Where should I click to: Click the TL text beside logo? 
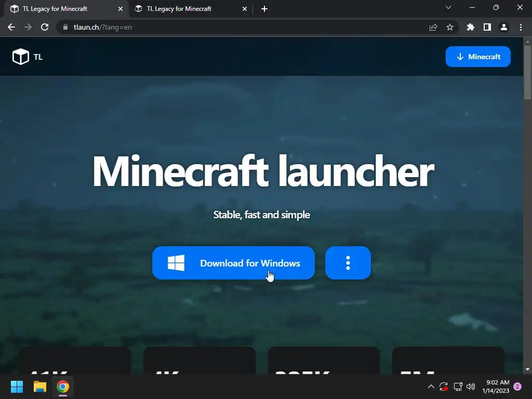click(x=38, y=57)
